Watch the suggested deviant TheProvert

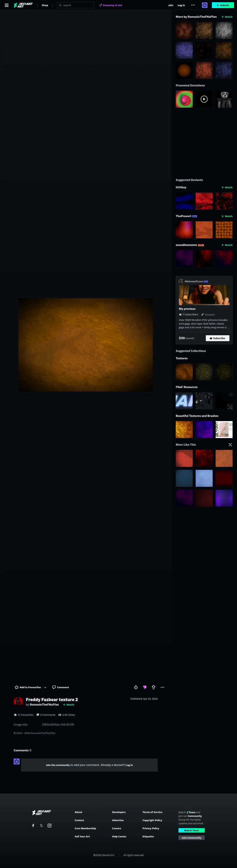point(227,216)
